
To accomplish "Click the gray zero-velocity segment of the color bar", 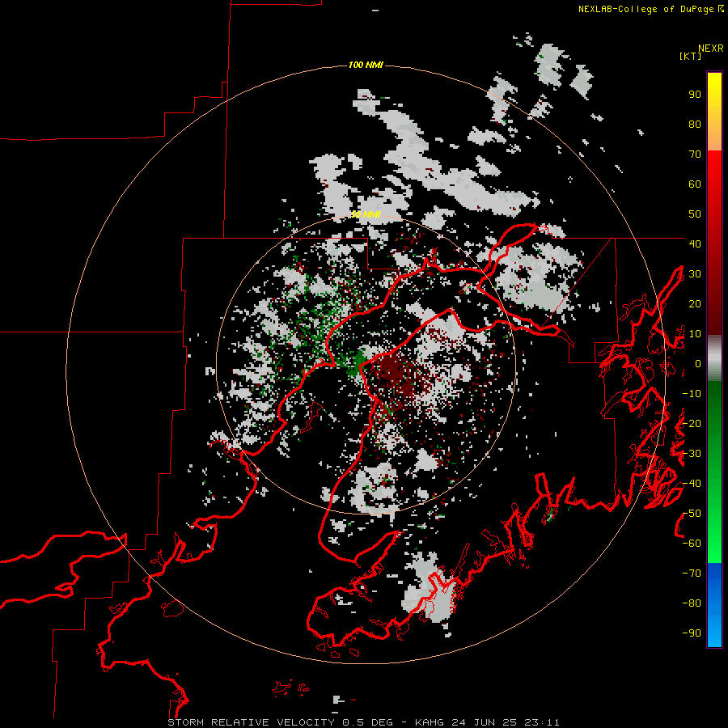I will point(714,358).
